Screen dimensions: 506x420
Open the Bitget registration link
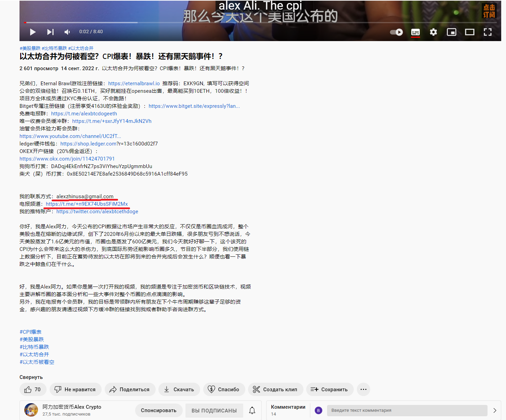tap(194, 106)
